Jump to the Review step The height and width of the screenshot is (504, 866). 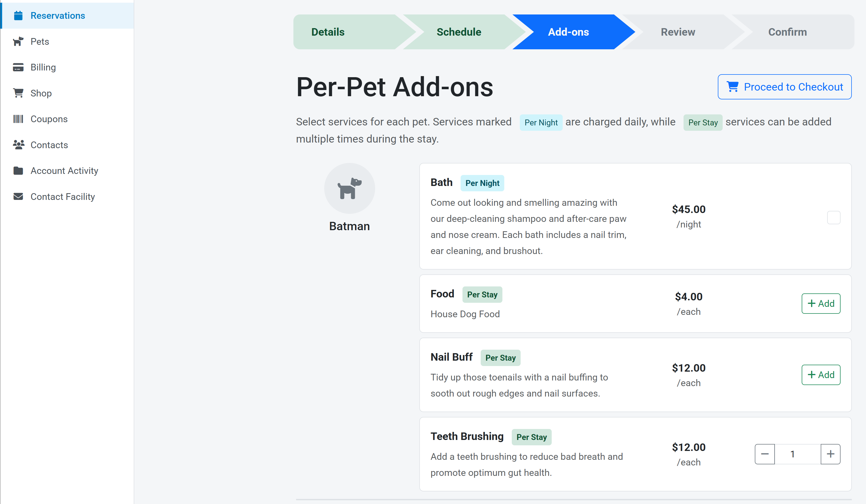[x=678, y=32]
